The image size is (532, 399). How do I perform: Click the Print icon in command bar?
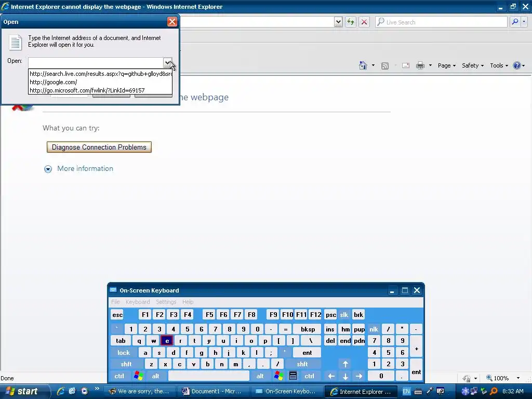420,65
